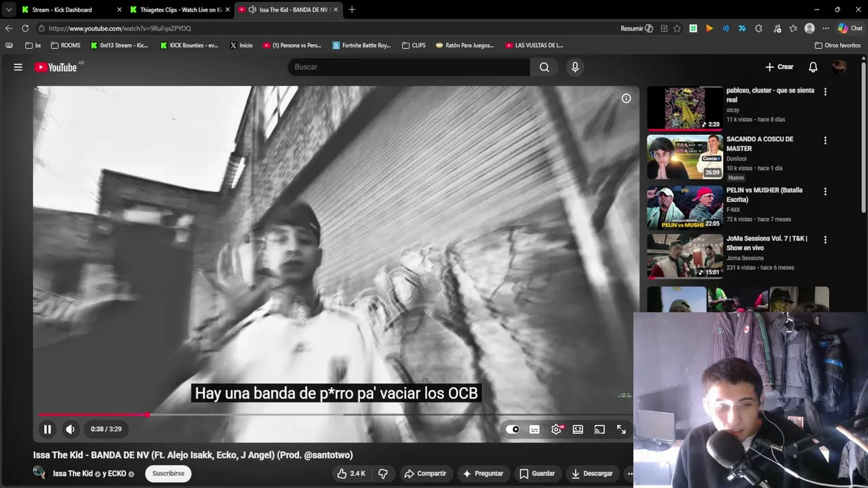The height and width of the screenshot is (488, 868).
Task: Share the video via Compartir
Action: pyautogui.click(x=425, y=474)
